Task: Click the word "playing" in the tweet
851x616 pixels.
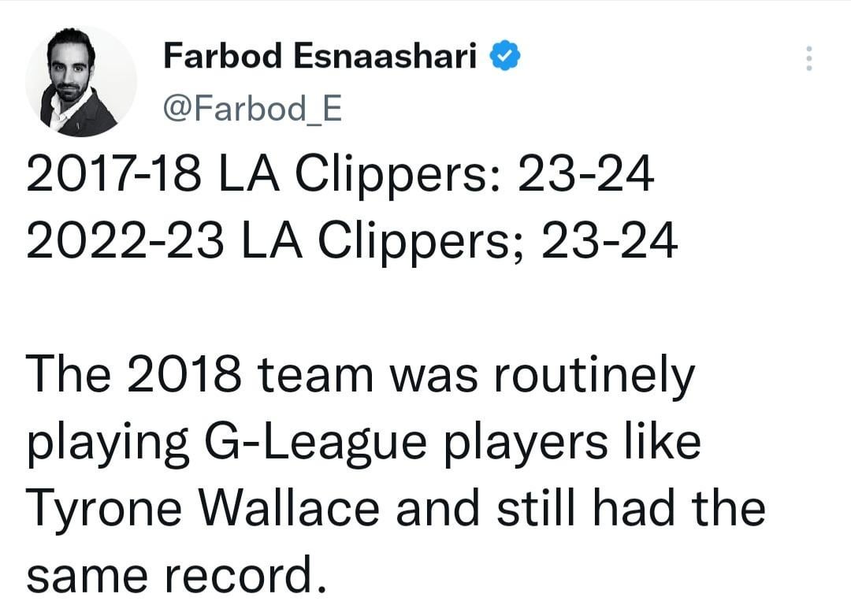Action: click(x=107, y=443)
